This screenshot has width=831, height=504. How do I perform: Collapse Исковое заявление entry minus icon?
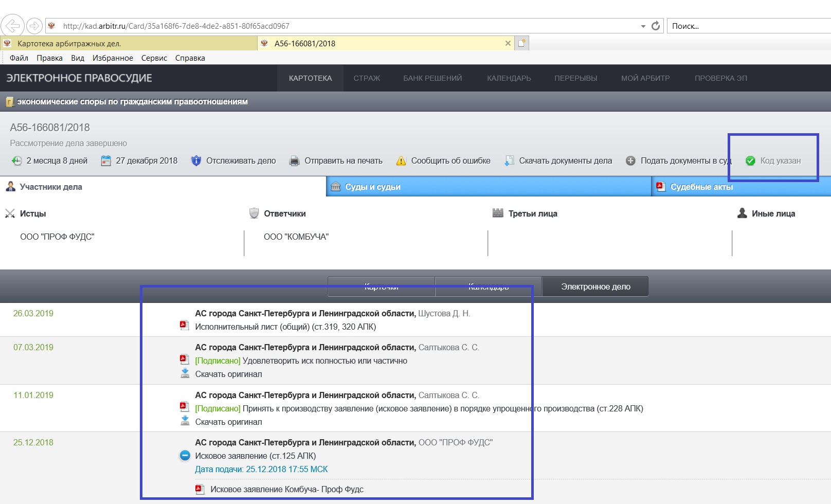tap(185, 456)
